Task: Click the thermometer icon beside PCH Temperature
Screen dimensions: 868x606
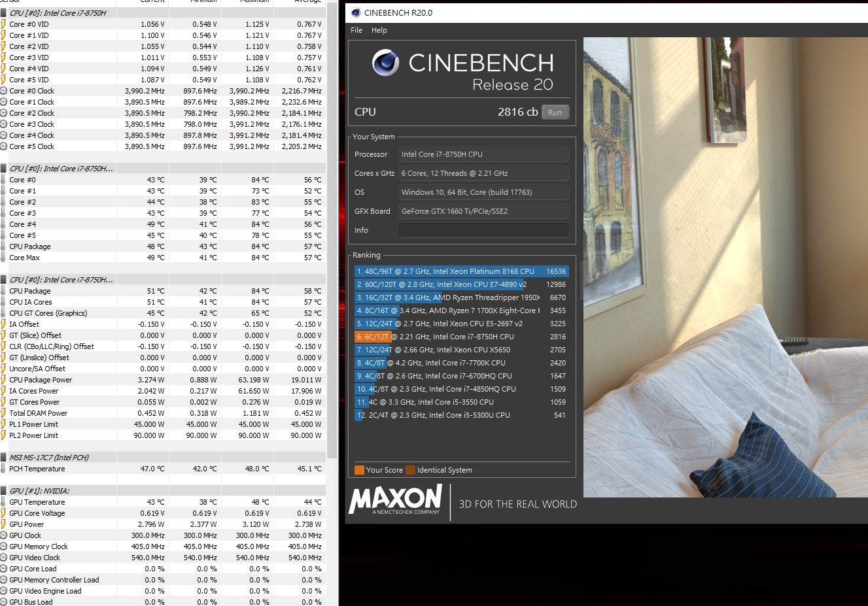Action: coord(3,469)
